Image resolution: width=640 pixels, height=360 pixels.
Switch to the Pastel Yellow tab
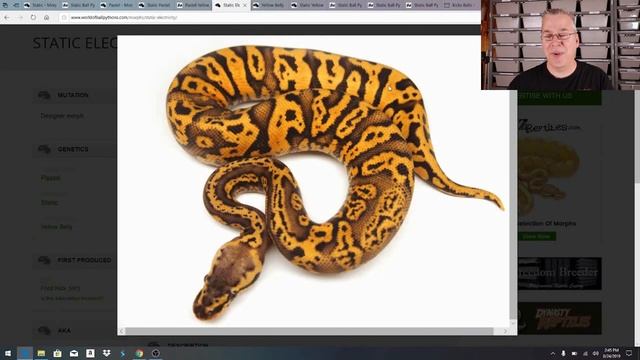(x=193, y=5)
